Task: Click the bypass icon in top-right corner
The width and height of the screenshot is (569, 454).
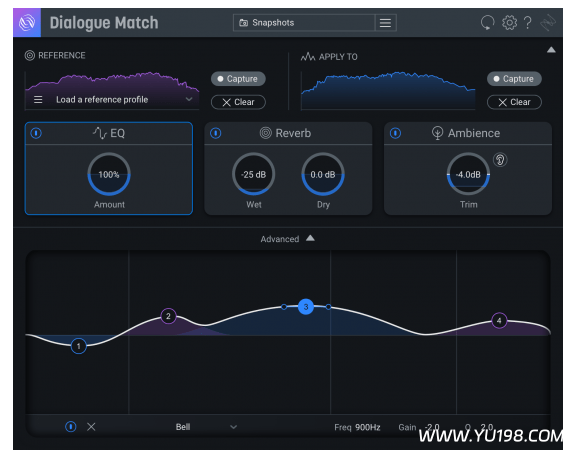Action: [548, 23]
